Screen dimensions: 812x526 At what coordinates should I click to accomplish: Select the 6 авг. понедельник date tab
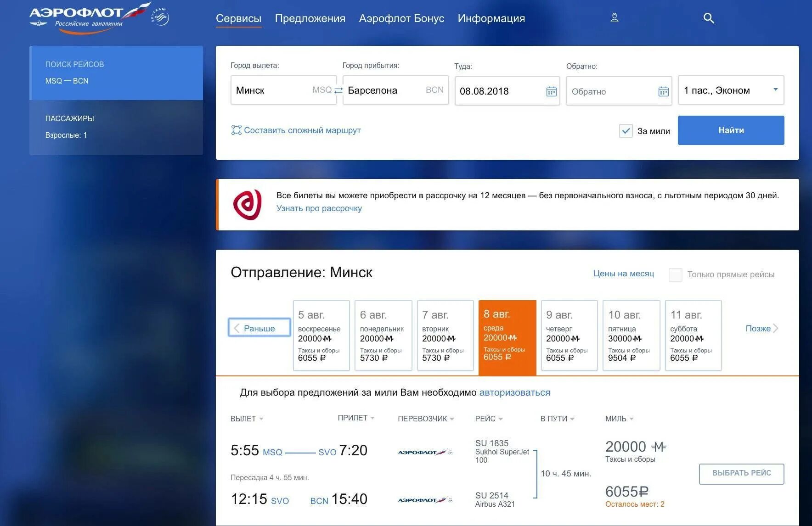coord(383,336)
